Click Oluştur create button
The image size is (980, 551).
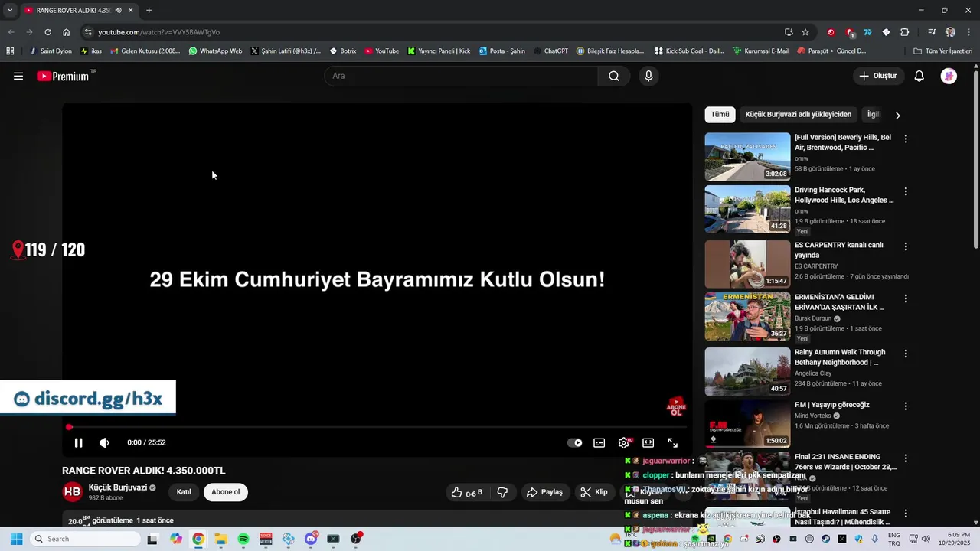pyautogui.click(x=877, y=76)
